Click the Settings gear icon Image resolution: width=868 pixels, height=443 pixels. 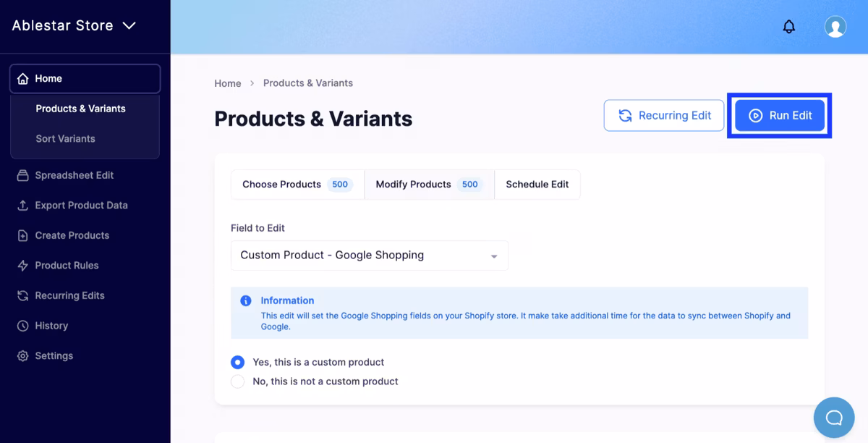click(x=22, y=356)
